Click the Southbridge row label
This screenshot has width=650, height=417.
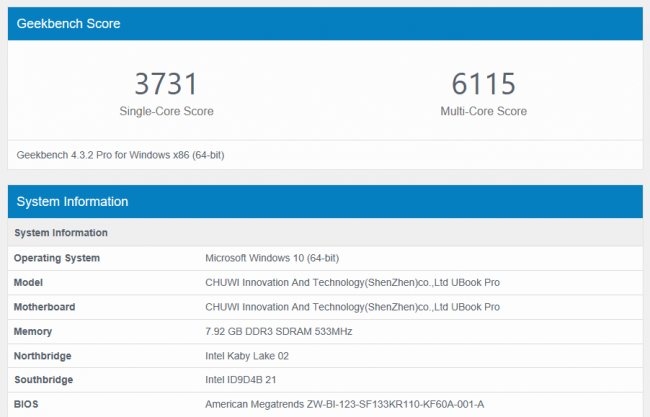[44, 380]
